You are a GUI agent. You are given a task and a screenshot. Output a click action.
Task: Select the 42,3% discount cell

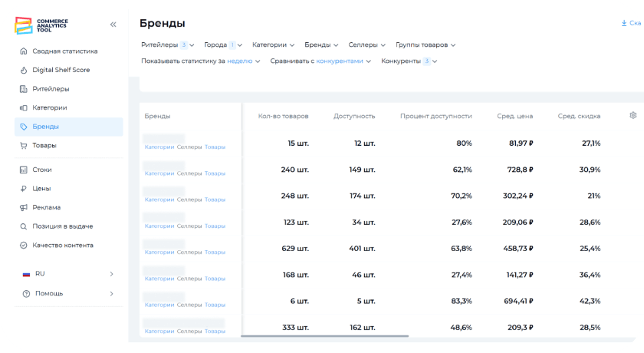pos(590,302)
